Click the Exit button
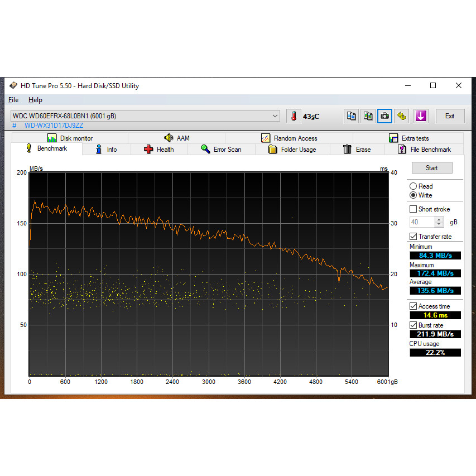Image resolution: width=476 pixels, height=476 pixels. click(449, 116)
